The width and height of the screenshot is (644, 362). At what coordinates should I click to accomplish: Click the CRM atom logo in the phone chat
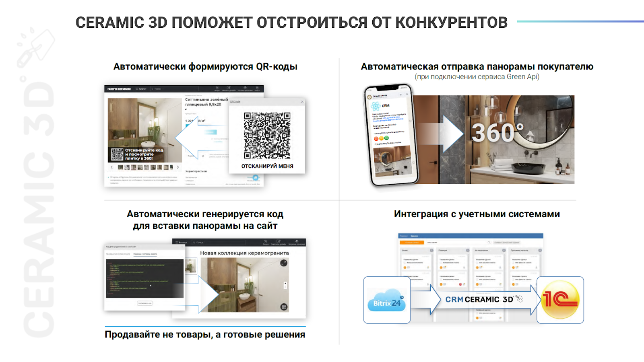point(376,106)
